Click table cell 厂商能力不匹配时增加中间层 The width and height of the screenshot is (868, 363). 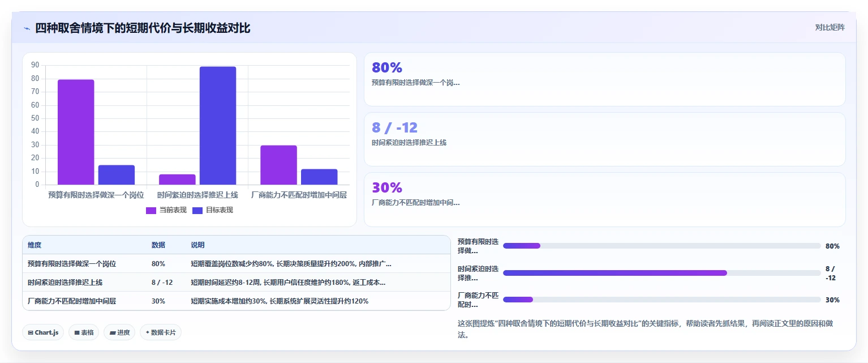[72, 301]
